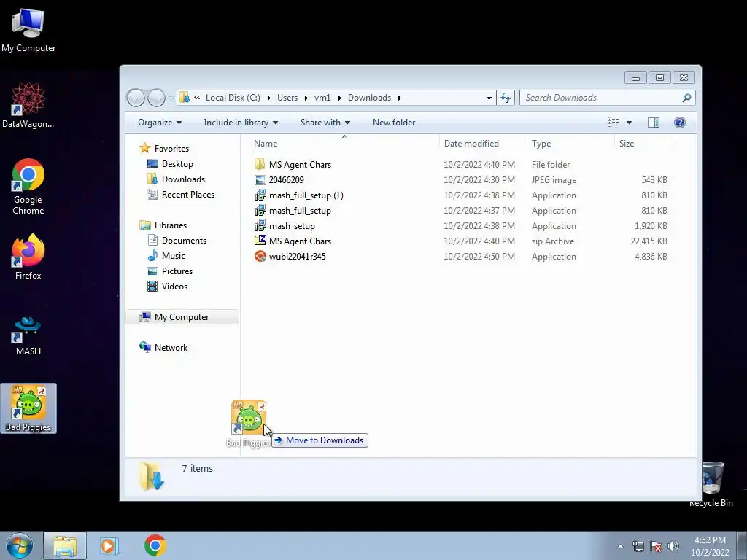Click the Explorer Forward button
The width and height of the screenshot is (747, 560).
(156, 98)
